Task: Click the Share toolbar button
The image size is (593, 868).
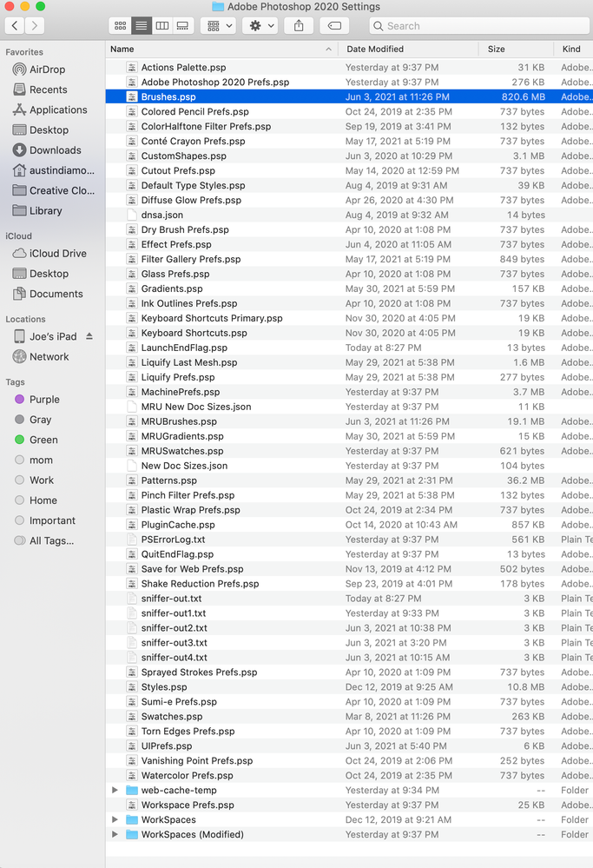Action: click(299, 25)
